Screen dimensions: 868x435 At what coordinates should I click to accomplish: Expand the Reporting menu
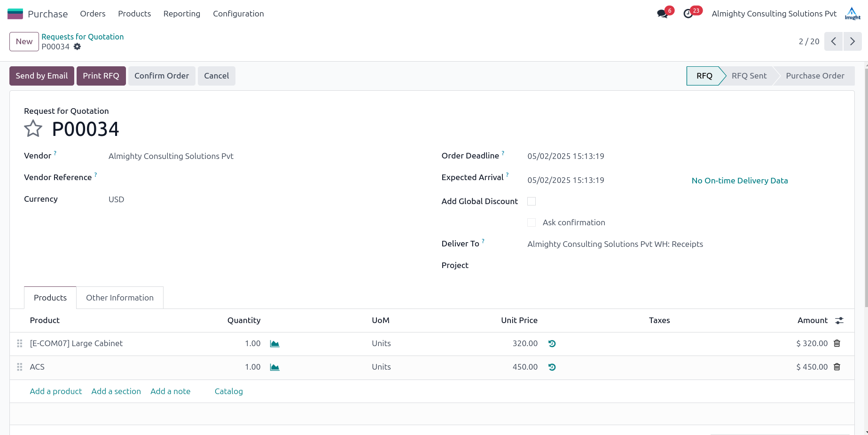coord(182,14)
